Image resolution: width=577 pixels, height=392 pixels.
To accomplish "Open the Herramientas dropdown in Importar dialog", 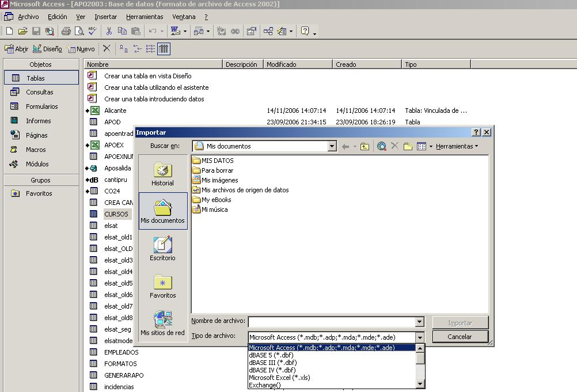I will [457, 146].
